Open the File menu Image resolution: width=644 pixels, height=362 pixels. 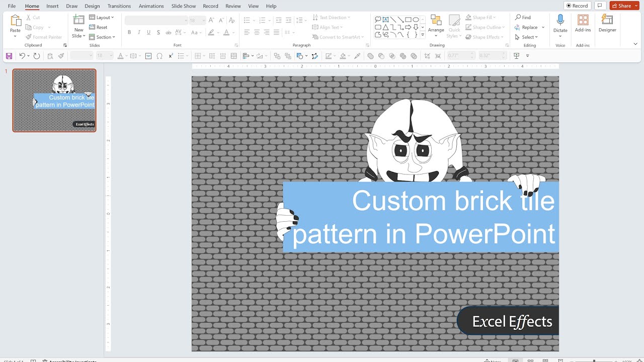click(12, 6)
